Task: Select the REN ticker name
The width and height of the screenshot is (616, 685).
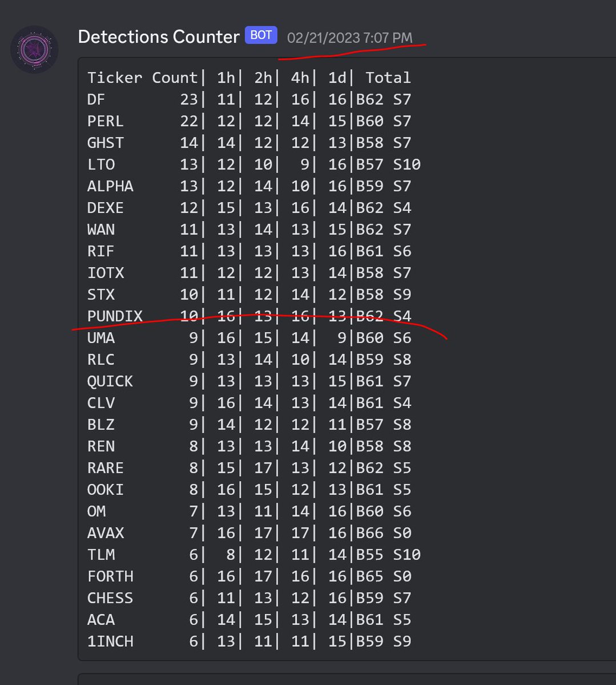Action: tap(101, 446)
